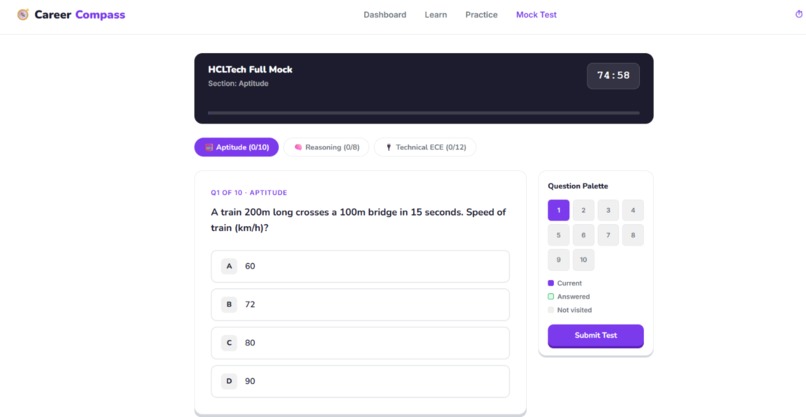Click the brain icon on the Reasoning tab
The image size is (806, 417).
pyautogui.click(x=298, y=148)
